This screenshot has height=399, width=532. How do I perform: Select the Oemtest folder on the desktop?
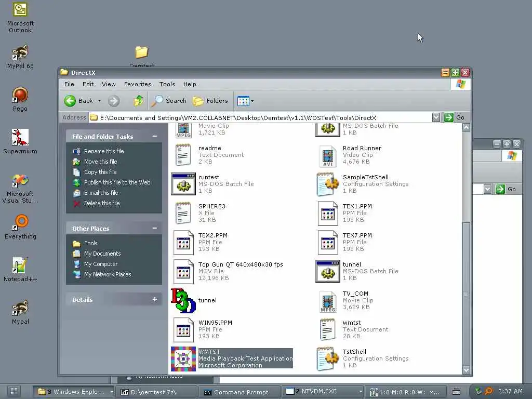142,56
